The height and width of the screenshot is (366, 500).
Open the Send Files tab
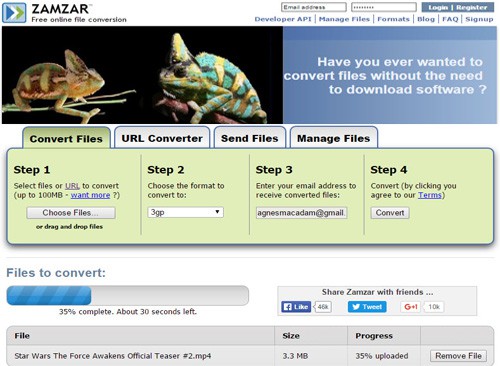pyautogui.click(x=250, y=138)
